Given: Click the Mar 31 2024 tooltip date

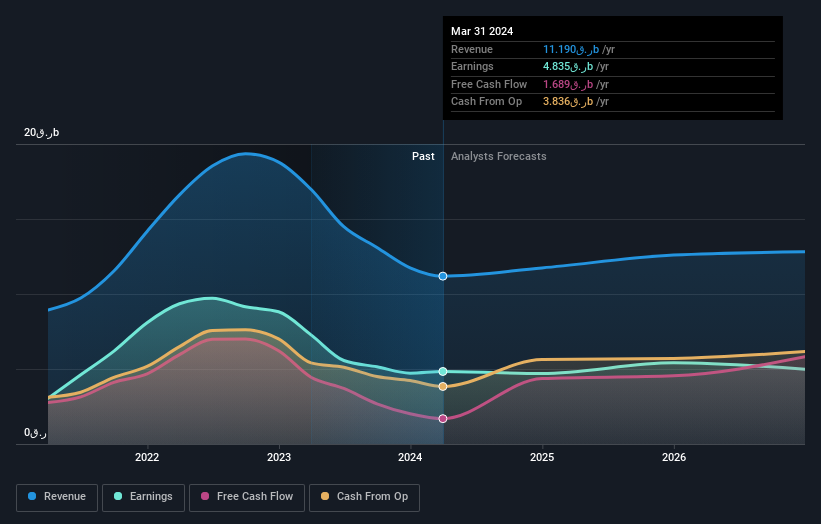Looking at the screenshot, I should click(482, 31).
